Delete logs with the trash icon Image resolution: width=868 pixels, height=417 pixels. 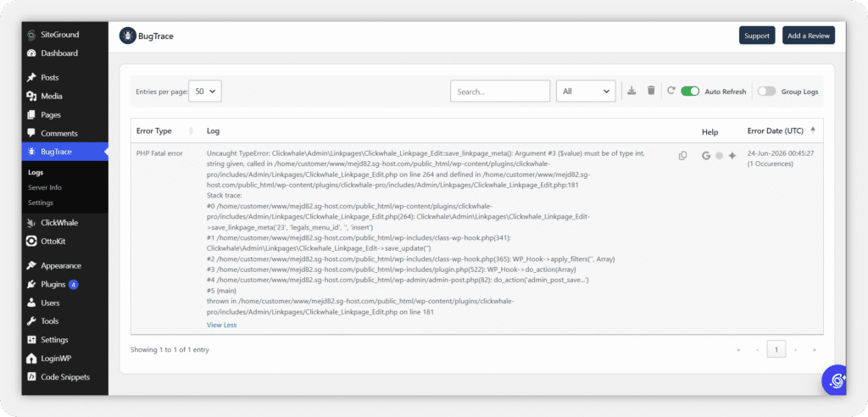[652, 91]
